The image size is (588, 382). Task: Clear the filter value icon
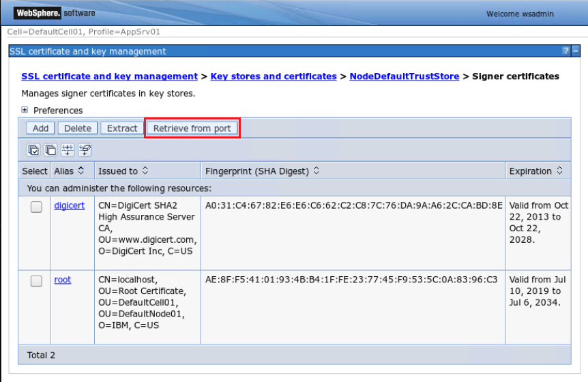click(85, 150)
